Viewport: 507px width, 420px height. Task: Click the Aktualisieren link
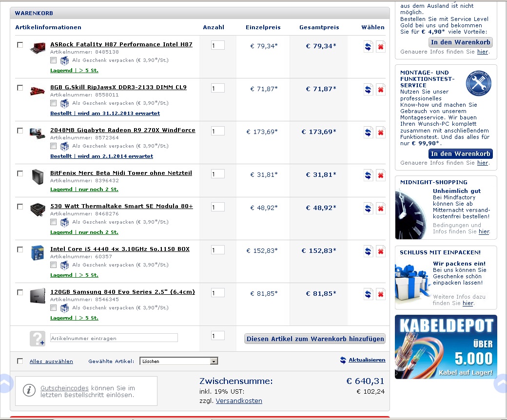click(367, 360)
